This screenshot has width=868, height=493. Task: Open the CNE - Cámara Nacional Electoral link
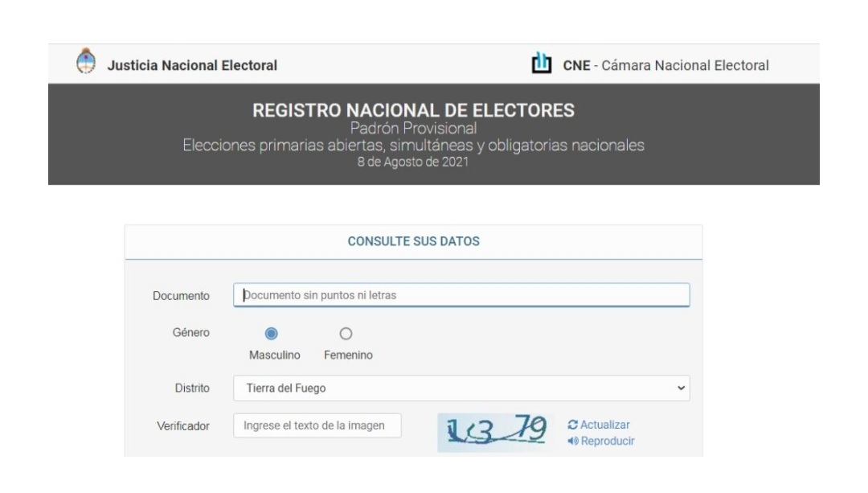(666, 65)
